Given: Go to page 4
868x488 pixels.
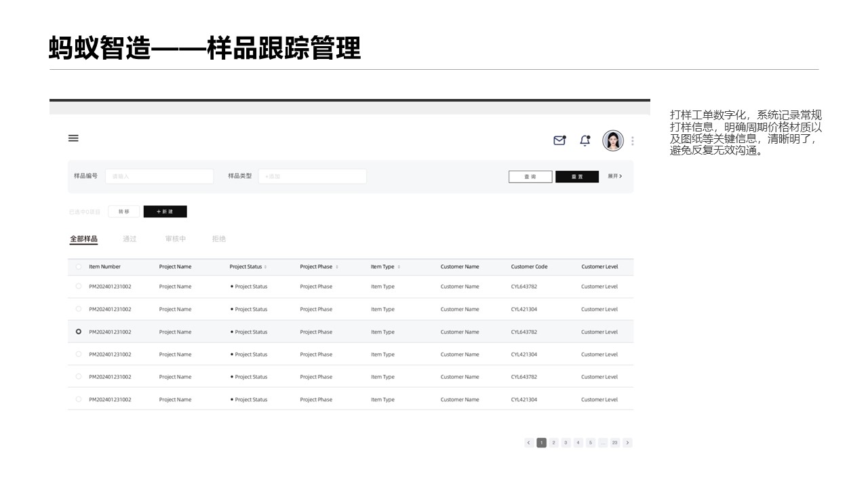Looking at the screenshot, I should (x=578, y=443).
